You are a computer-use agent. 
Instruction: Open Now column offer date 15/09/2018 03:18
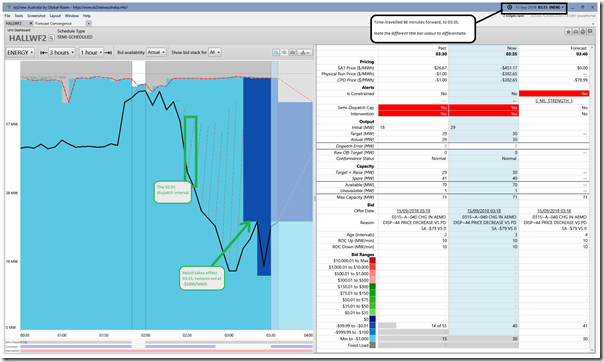point(484,211)
